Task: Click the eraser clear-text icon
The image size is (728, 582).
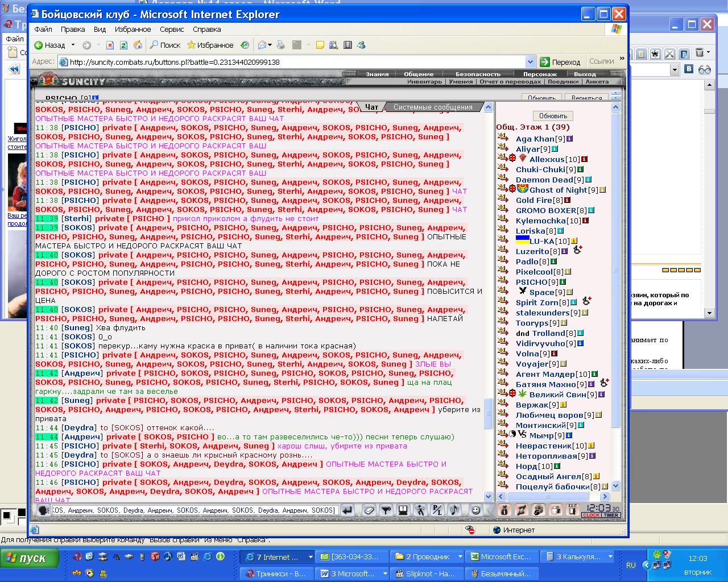Action: point(370,510)
